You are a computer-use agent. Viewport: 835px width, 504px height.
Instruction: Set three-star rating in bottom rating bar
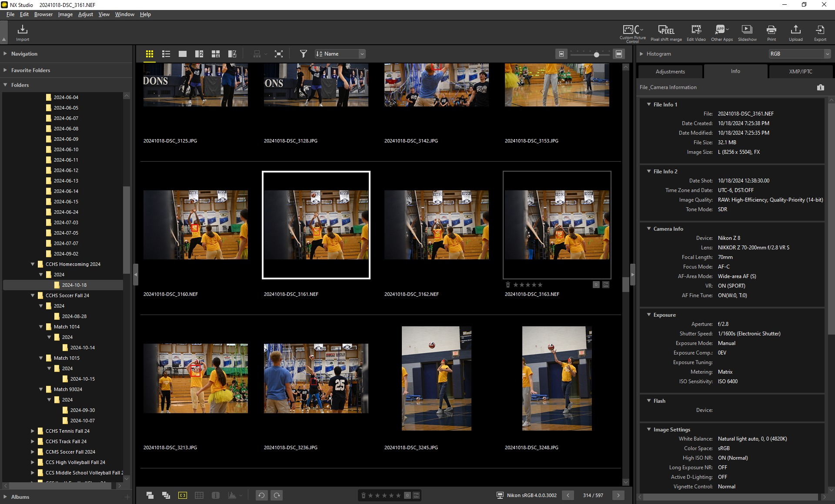coord(384,495)
